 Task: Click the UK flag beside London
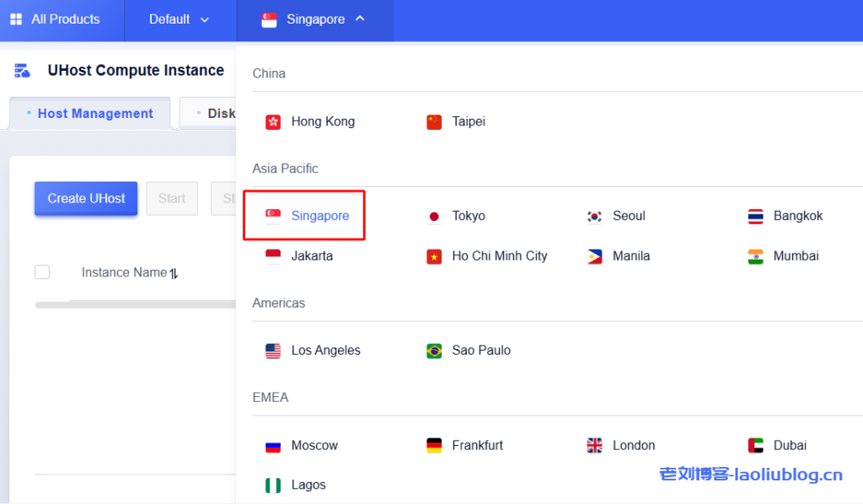tap(595, 446)
